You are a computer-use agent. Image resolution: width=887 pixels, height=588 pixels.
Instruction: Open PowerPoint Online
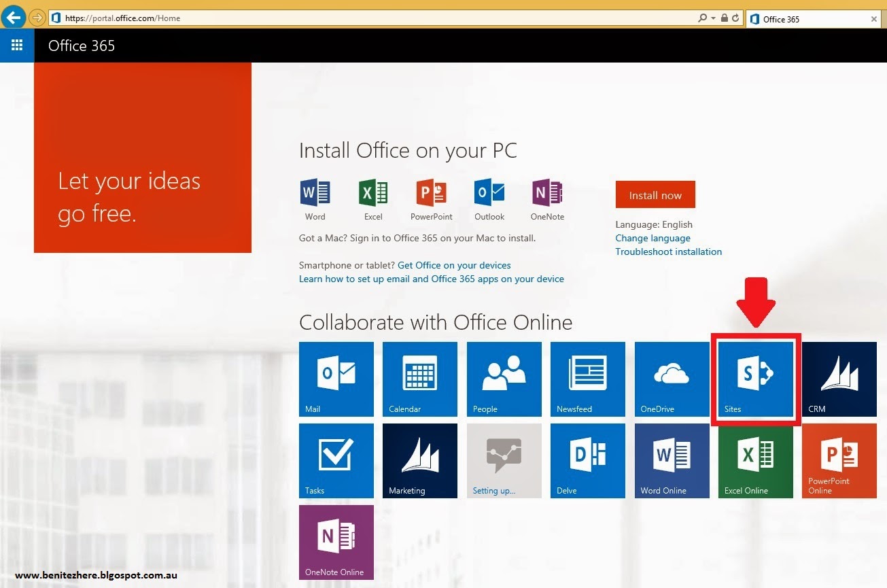point(839,460)
